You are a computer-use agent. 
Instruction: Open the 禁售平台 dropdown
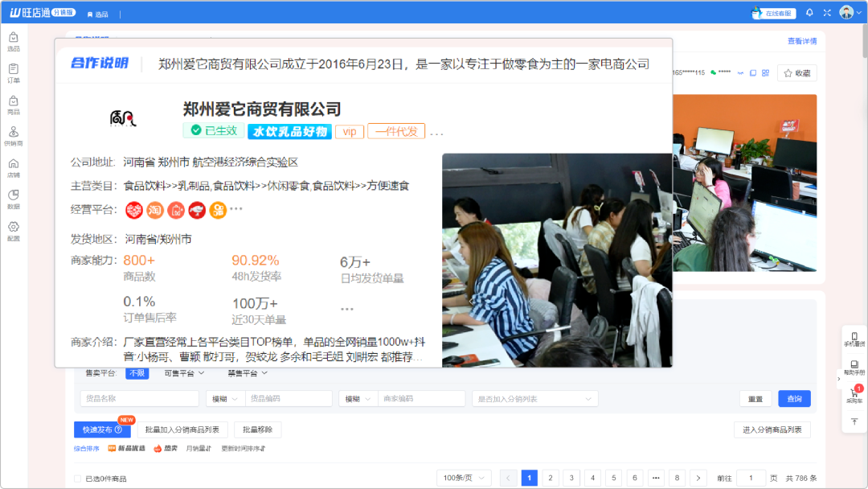point(248,373)
